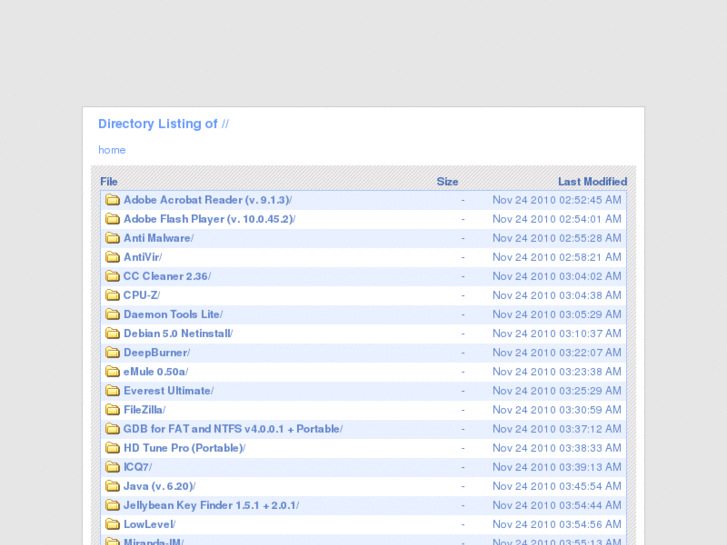Click date Nov 24 2010 02:52:45 AM
The height and width of the screenshot is (545, 727).
pos(557,200)
